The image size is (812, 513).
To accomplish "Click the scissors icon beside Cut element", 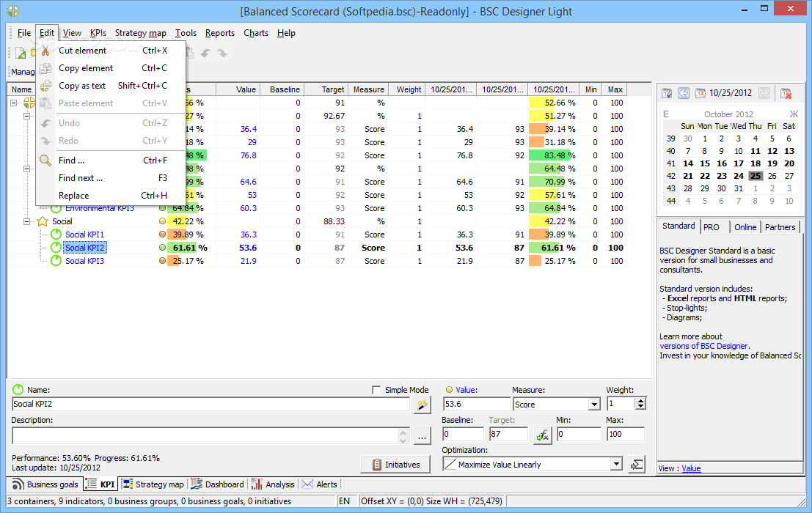I will [45, 51].
